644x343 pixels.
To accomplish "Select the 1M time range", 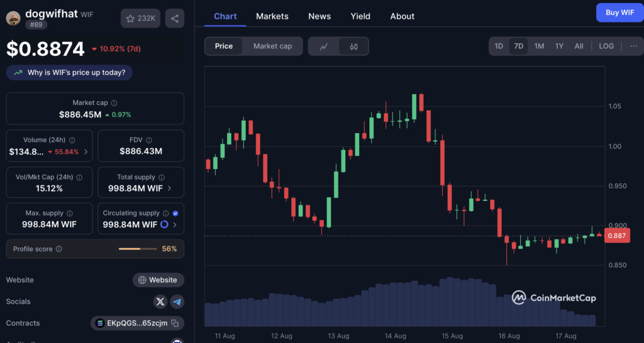I will pos(539,46).
